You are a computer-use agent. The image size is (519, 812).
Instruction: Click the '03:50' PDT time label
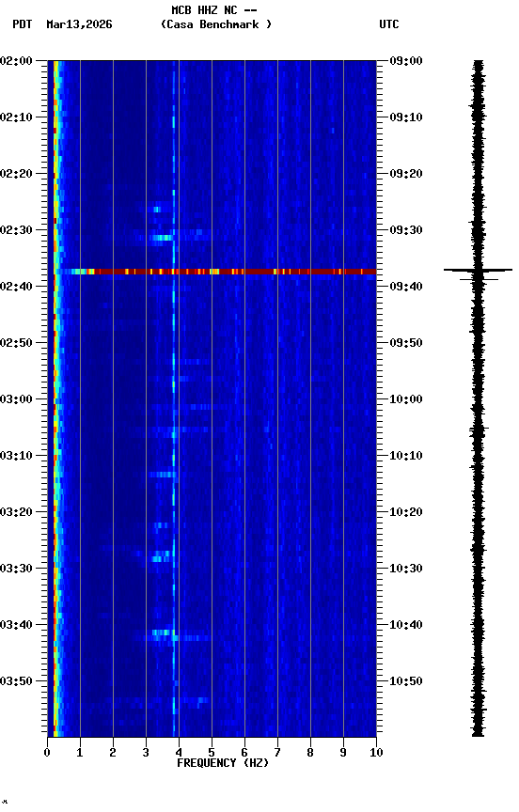[16, 681]
